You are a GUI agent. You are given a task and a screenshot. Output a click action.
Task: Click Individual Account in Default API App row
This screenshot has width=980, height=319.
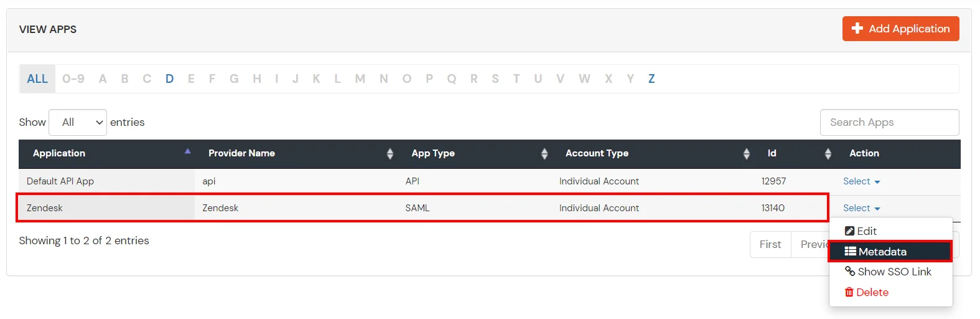click(599, 181)
